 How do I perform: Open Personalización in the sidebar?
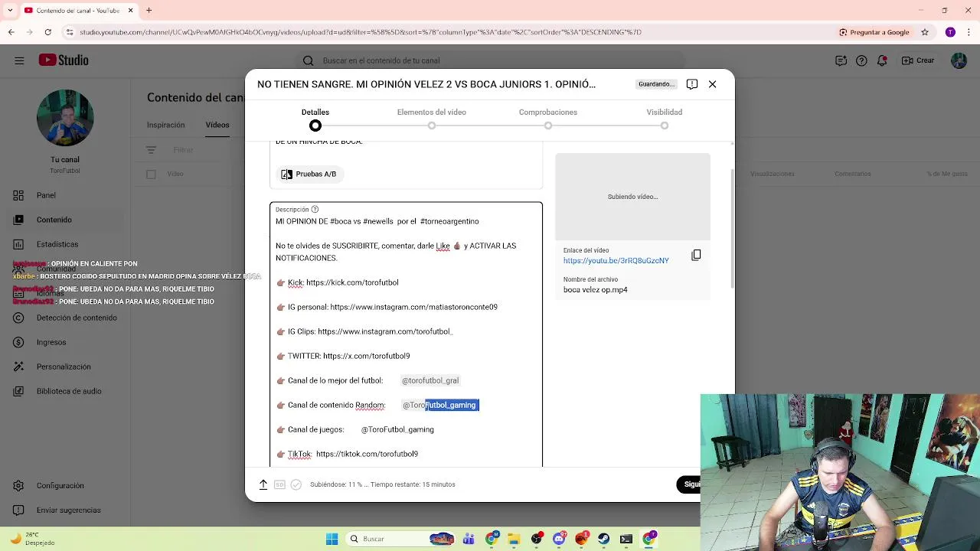64,367
